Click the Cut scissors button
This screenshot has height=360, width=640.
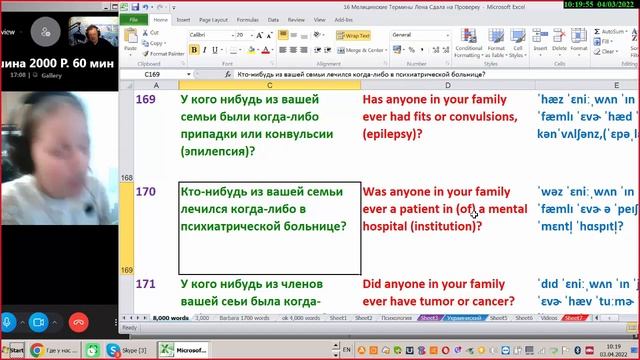point(150,33)
